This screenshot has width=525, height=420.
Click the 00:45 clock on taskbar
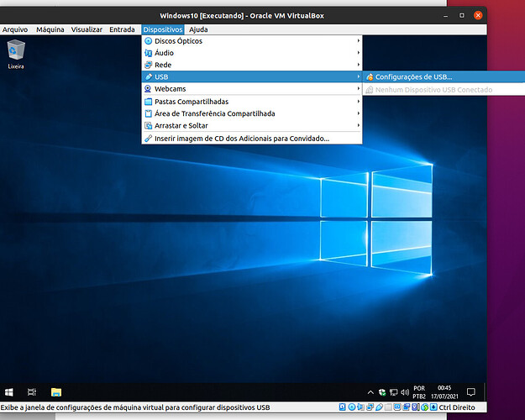(444, 388)
